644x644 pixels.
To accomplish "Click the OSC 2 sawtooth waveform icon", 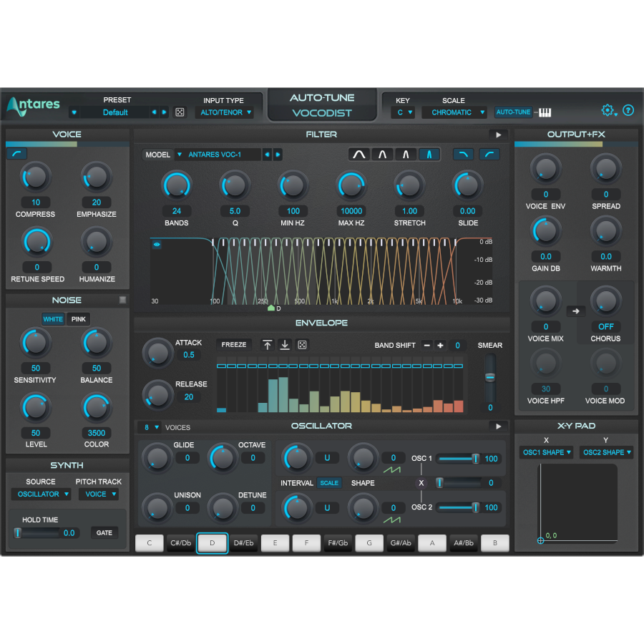I will click(392, 520).
